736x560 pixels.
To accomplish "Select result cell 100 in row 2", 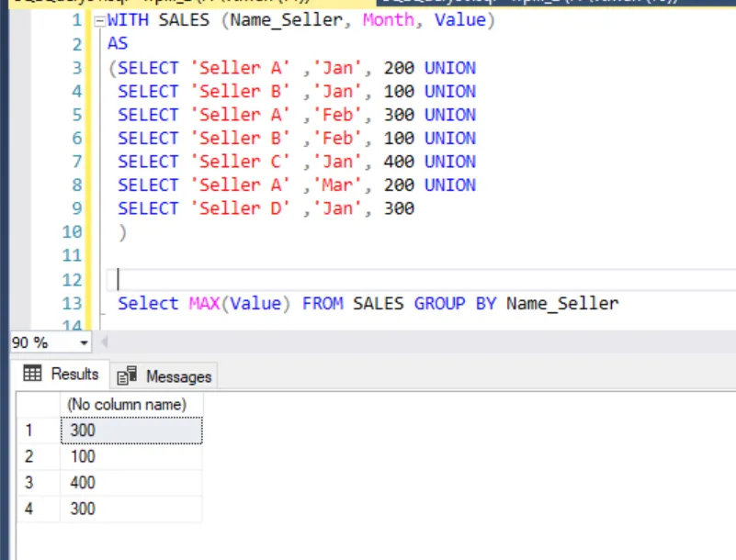I will pyautogui.click(x=131, y=456).
